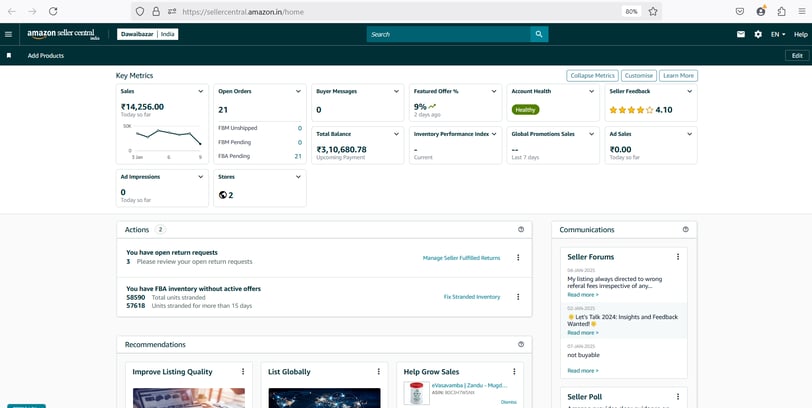Reload the page with refresh icon
The image size is (812, 408).
coord(53,11)
